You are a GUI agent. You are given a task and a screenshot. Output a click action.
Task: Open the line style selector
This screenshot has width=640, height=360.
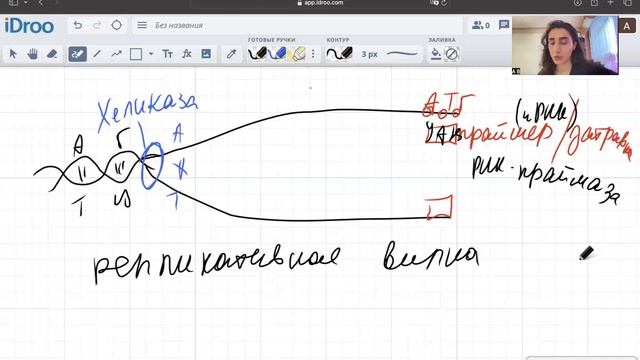pyautogui.click(x=402, y=54)
